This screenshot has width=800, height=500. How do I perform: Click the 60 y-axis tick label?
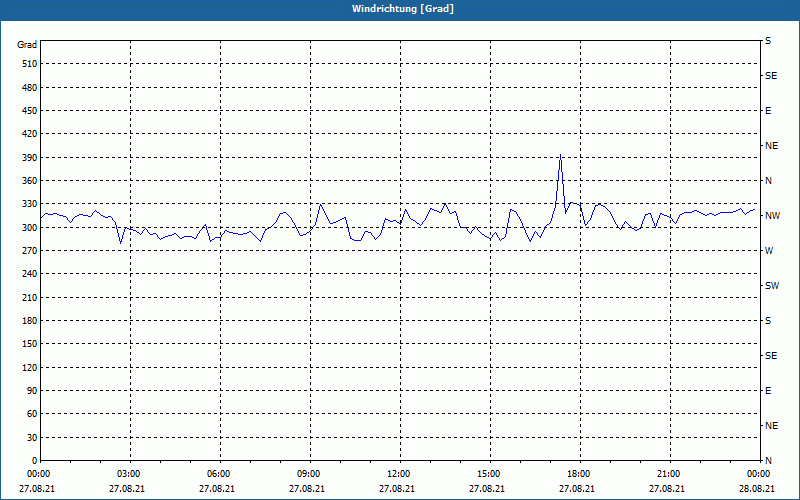coord(32,414)
